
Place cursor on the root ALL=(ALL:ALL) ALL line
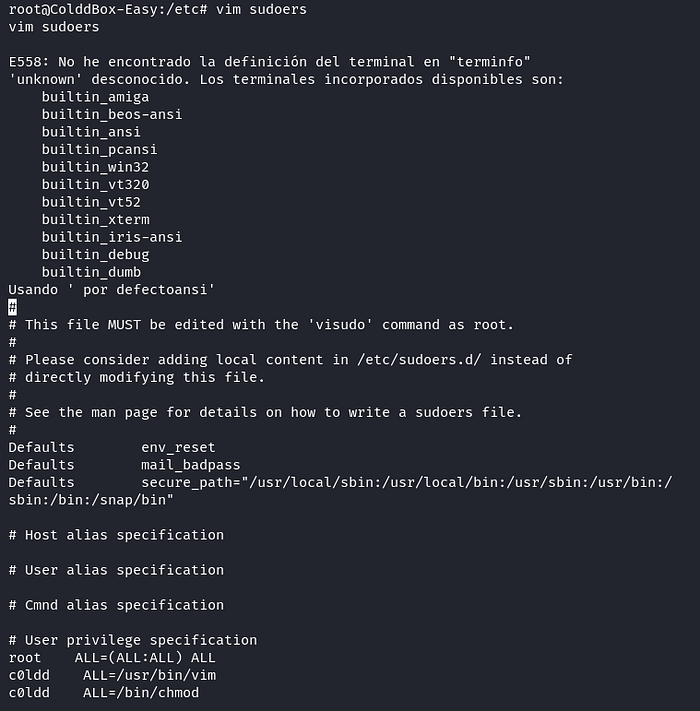[x=112, y=657]
